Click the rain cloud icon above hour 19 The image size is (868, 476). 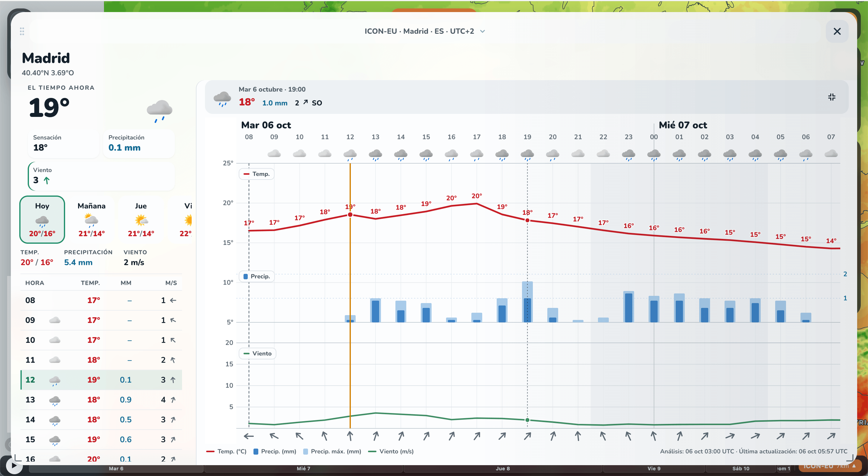point(527,155)
